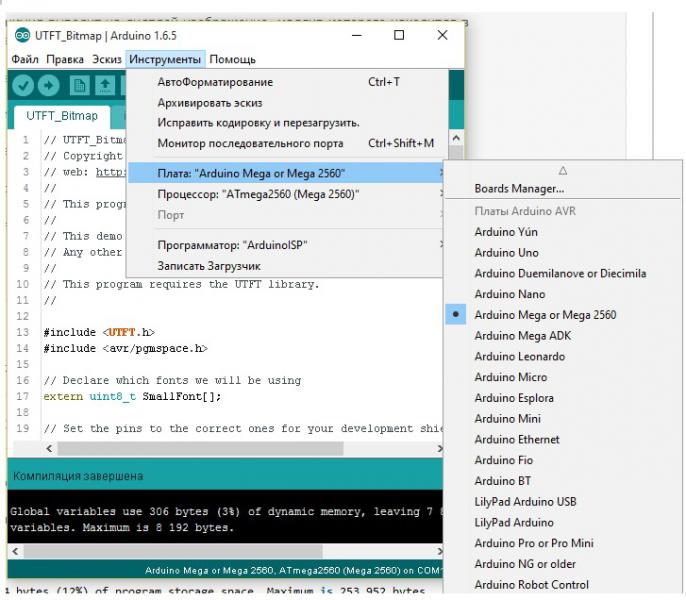Click the Global variables console output

[227, 519]
